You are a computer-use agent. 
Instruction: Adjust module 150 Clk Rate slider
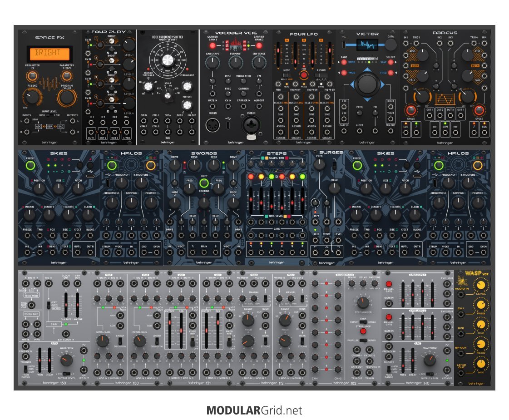tap(66, 305)
